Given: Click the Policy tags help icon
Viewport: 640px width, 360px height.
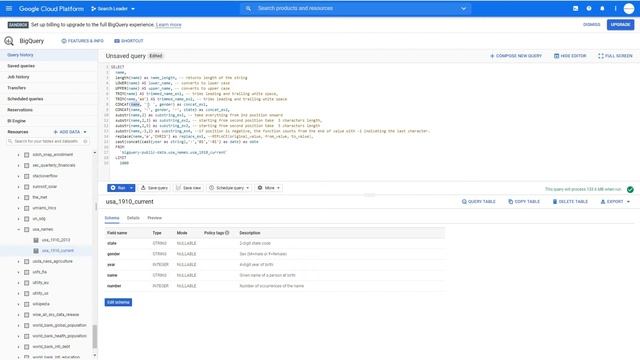Looking at the screenshot, I should 227,233.
